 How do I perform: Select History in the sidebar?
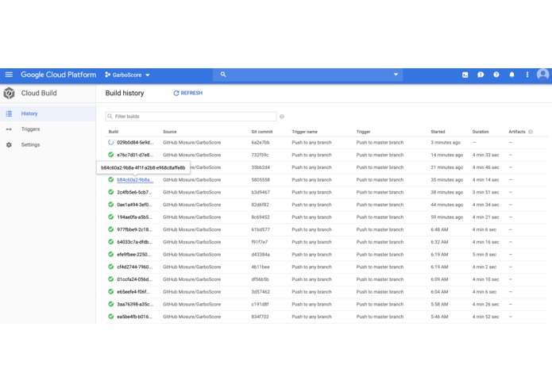pyautogui.click(x=48, y=113)
